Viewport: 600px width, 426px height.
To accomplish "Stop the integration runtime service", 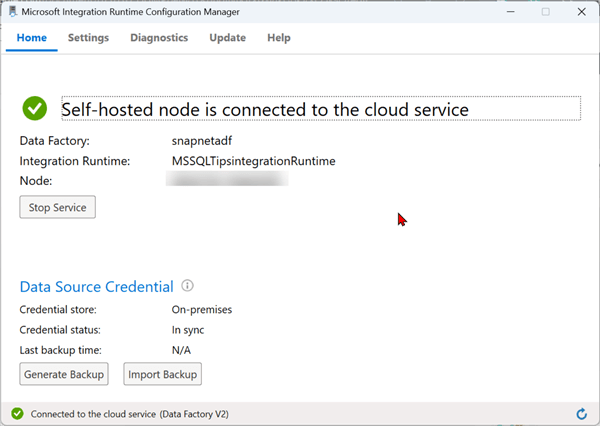I will click(57, 207).
